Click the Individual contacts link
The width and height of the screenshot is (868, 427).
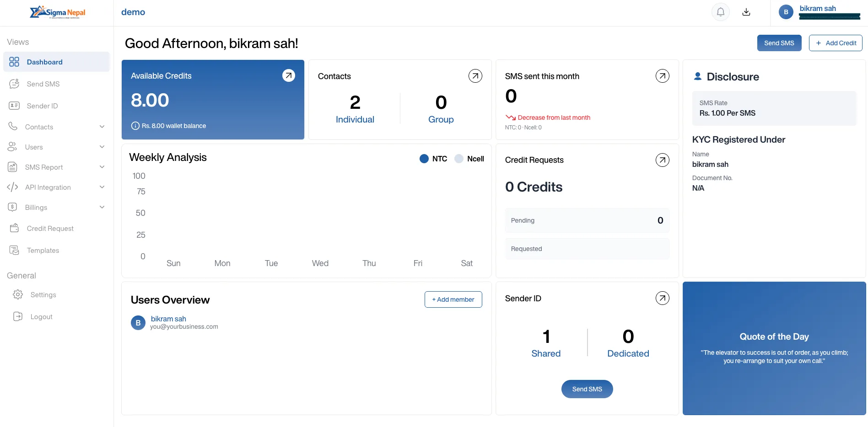[x=355, y=119]
